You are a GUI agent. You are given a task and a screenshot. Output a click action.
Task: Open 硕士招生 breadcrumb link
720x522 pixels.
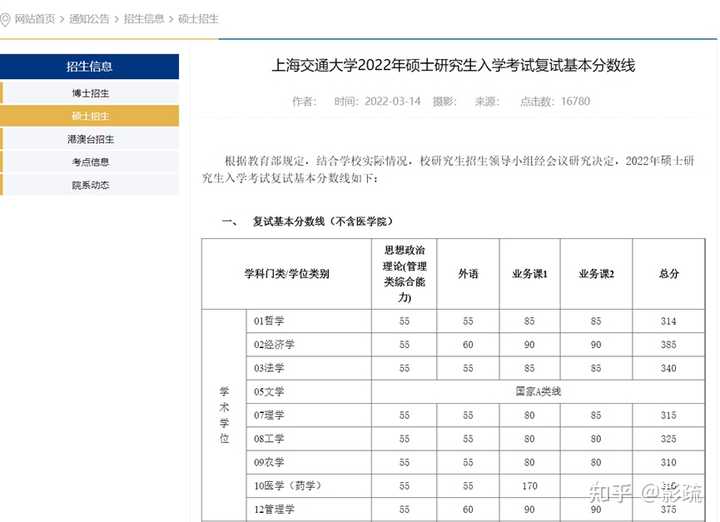(198, 19)
